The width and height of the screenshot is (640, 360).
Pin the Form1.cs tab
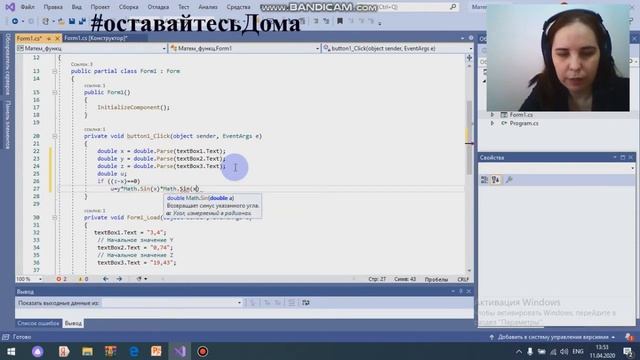tap(49, 38)
